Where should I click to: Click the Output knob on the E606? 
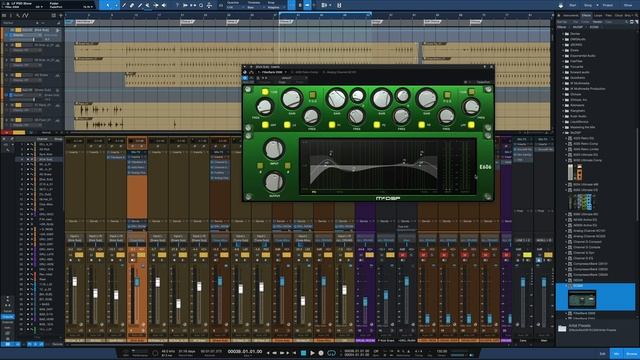coord(274,182)
